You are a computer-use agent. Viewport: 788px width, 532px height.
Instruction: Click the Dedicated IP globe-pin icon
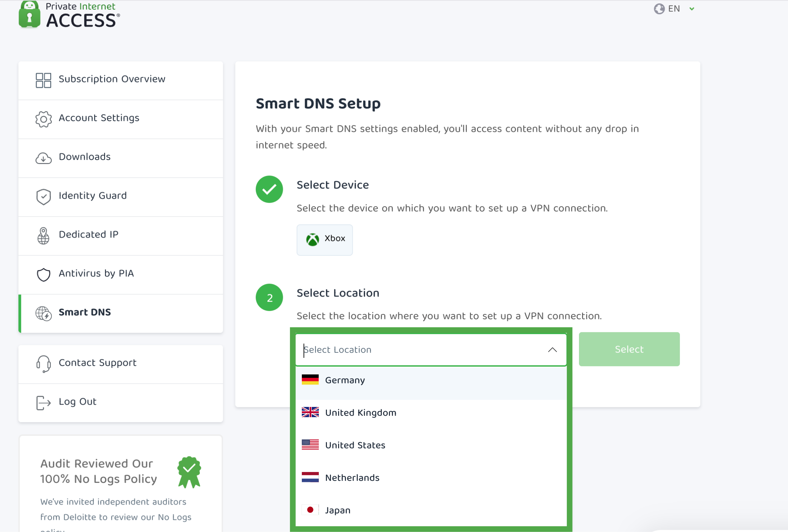(43, 236)
